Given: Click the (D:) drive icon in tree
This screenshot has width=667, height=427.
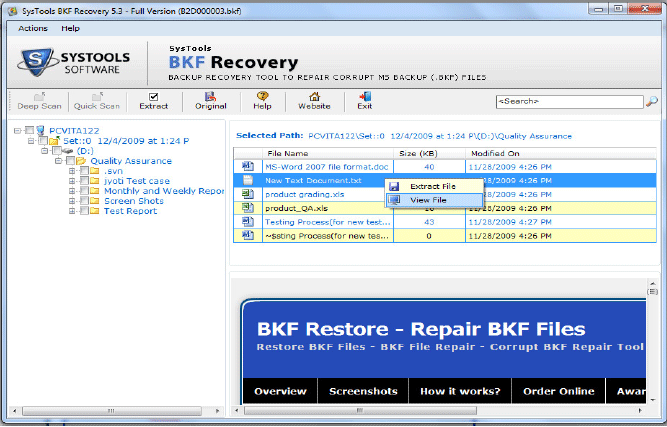Looking at the screenshot, I should (x=68, y=151).
